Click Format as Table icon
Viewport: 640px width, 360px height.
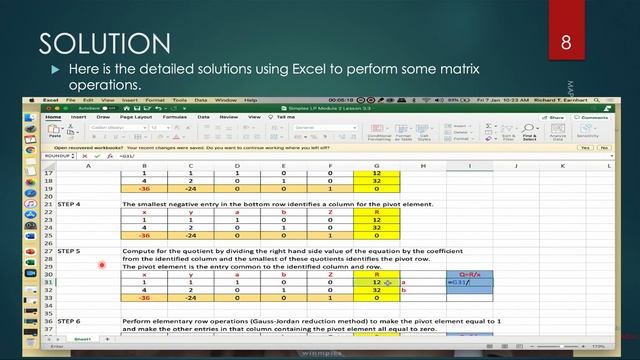(403, 132)
